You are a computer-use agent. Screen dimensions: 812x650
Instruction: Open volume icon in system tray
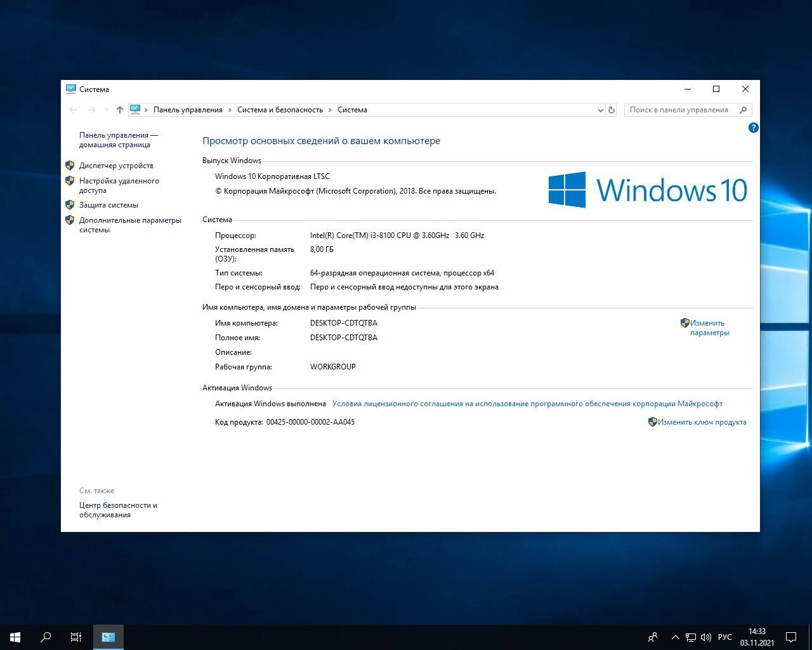tap(706, 637)
